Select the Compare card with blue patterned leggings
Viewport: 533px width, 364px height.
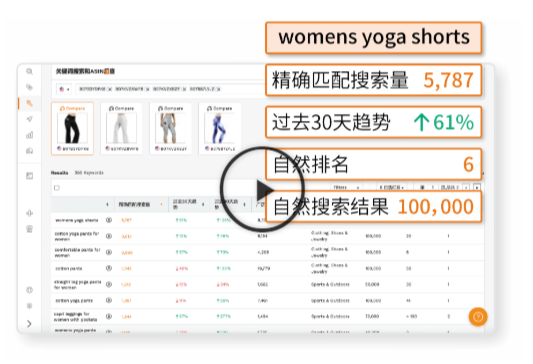click(220, 128)
